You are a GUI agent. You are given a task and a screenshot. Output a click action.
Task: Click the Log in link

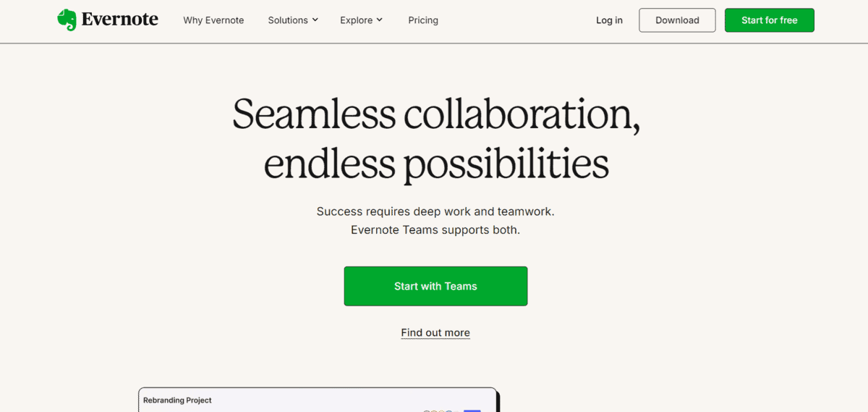(x=609, y=20)
